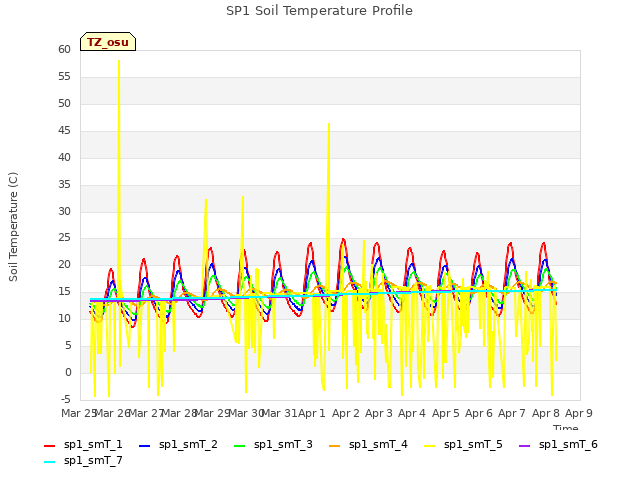Click the 45 y-axis tick label
Screen dimensions: 640x480
(64, 130)
